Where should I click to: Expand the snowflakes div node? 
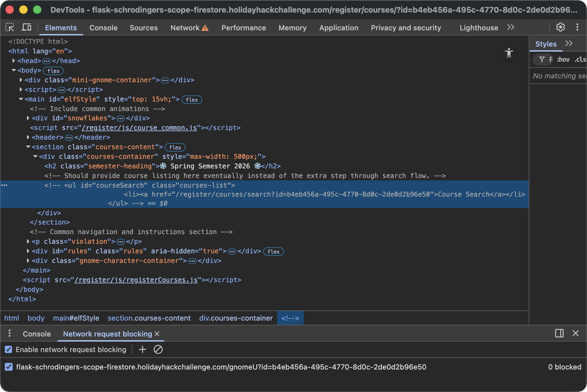(x=28, y=118)
